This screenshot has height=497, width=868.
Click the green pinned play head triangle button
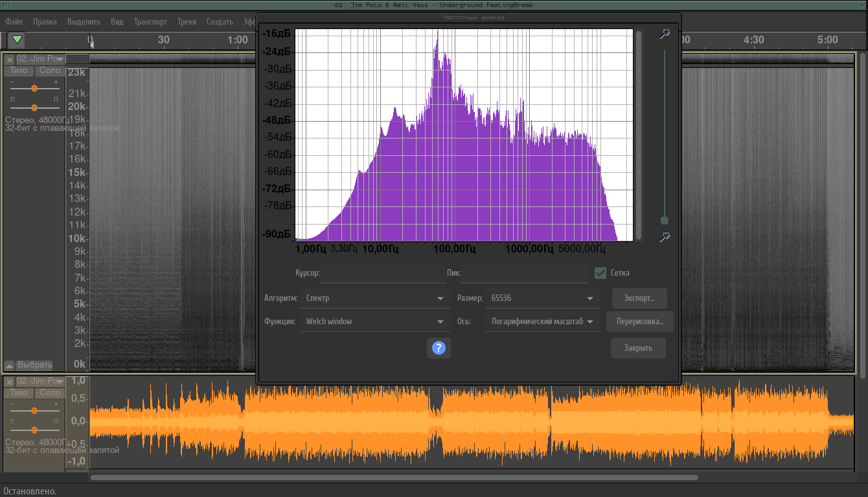pos(17,40)
